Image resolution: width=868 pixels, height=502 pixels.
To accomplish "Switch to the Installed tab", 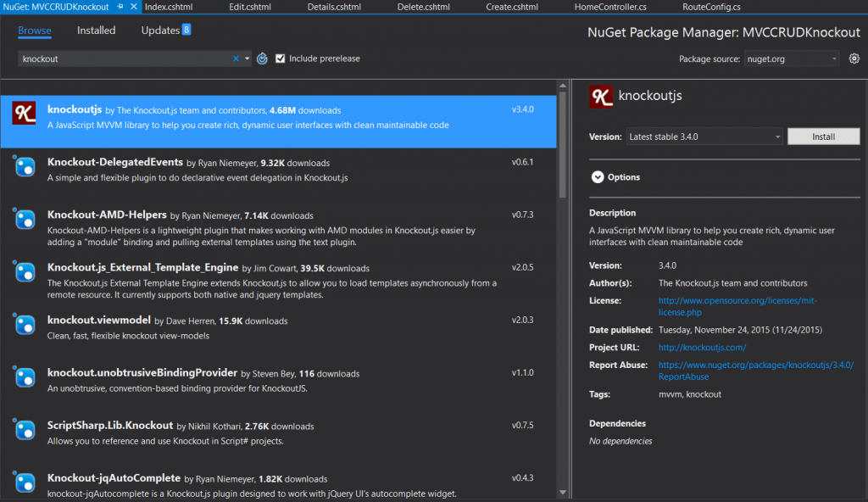I will pos(96,31).
